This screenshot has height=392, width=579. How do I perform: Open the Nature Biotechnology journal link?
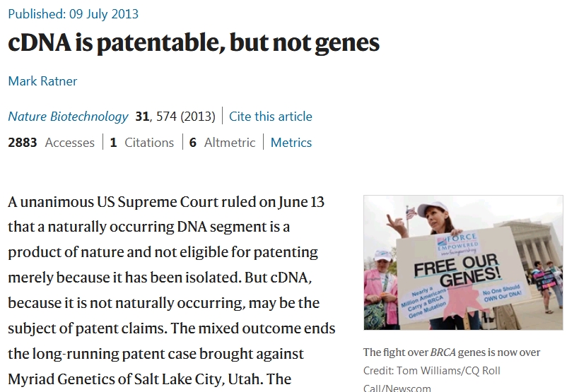point(68,117)
